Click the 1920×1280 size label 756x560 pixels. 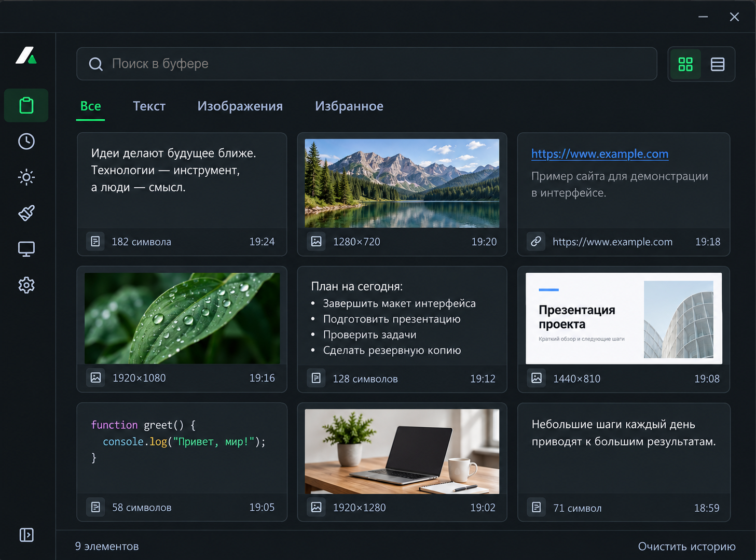click(x=359, y=508)
